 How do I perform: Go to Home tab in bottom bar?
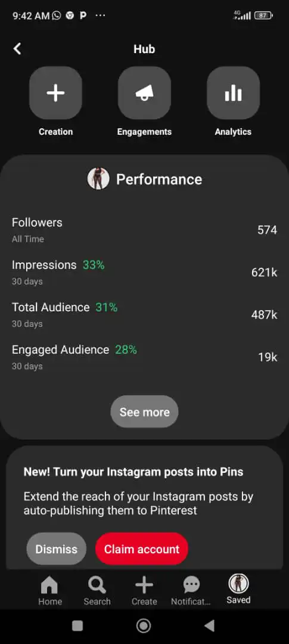click(50, 590)
